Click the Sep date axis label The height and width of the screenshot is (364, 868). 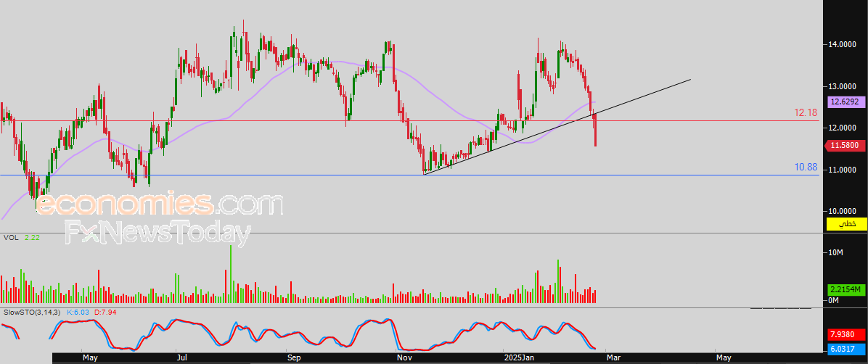tap(294, 358)
